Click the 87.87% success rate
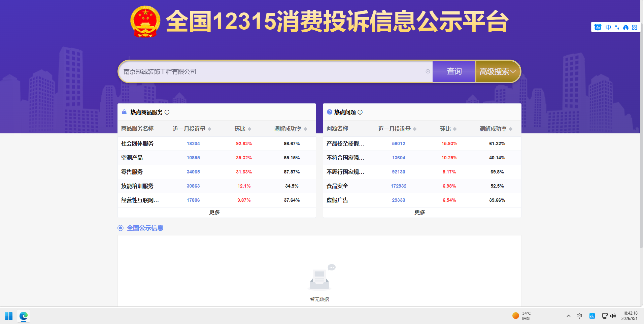Image resolution: width=644 pixels, height=324 pixels. 292,172
